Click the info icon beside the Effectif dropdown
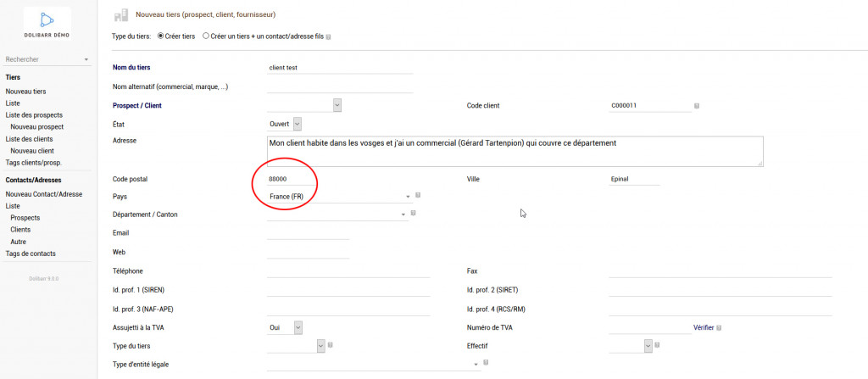 pyautogui.click(x=657, y=345)
